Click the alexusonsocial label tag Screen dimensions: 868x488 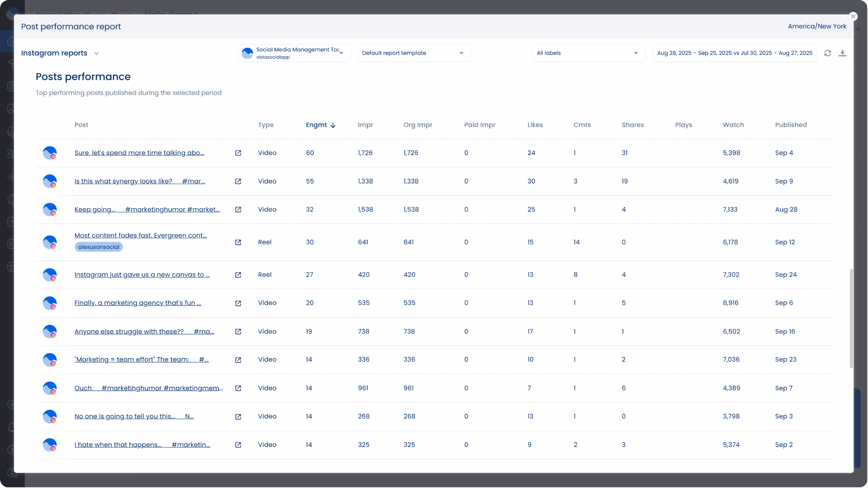(x=99, y=247)
